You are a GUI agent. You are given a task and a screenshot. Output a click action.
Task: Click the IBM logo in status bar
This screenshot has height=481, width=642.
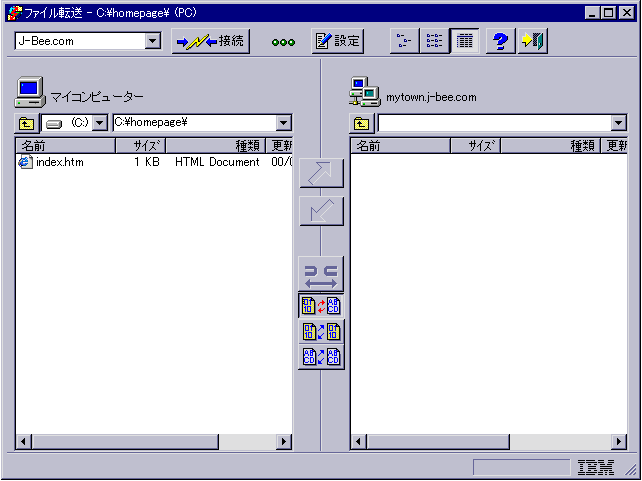pos(596,467)
